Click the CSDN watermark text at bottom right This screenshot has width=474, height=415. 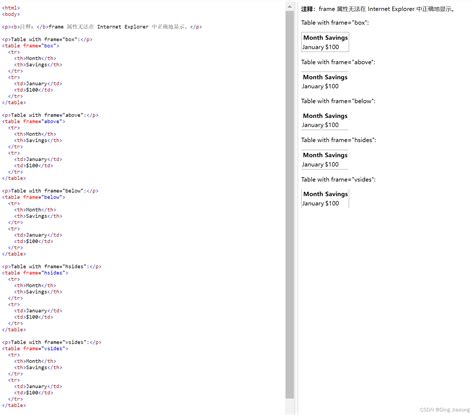coord(444,410)
